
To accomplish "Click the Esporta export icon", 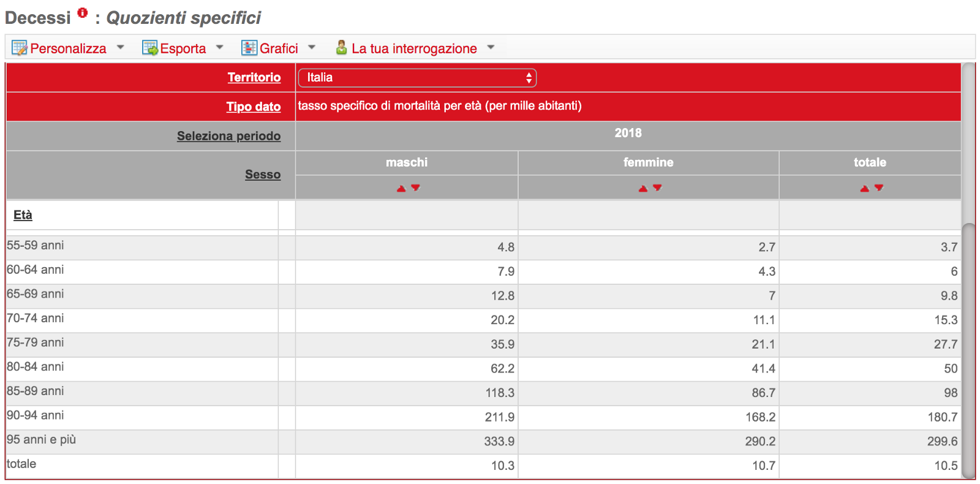I will [150, 48].
